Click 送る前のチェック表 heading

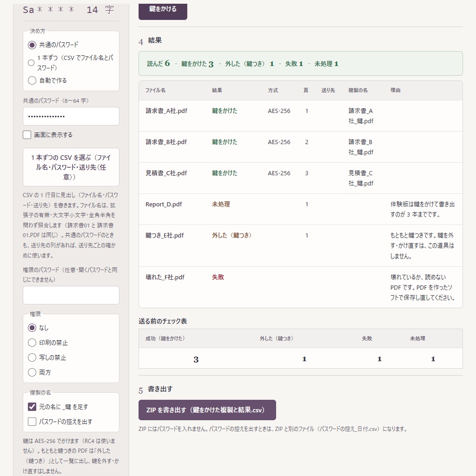[163, 321]
